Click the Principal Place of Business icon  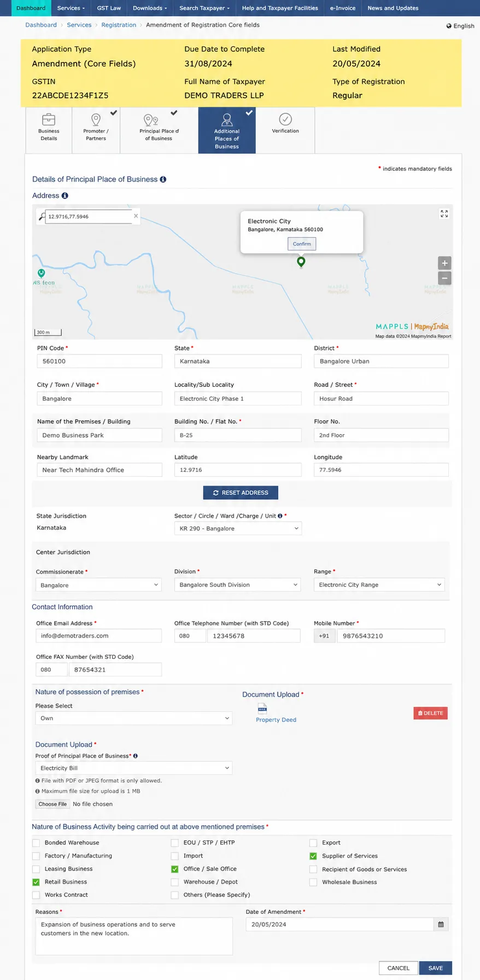tap(150, 120)
